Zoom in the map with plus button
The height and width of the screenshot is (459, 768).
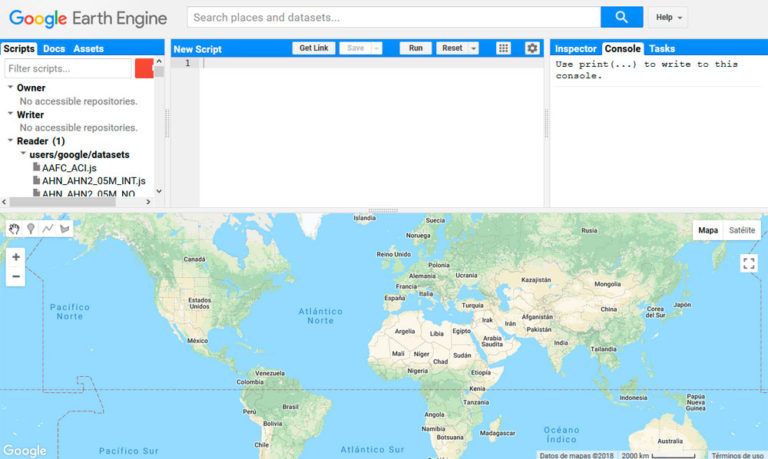tap(16, 257)
